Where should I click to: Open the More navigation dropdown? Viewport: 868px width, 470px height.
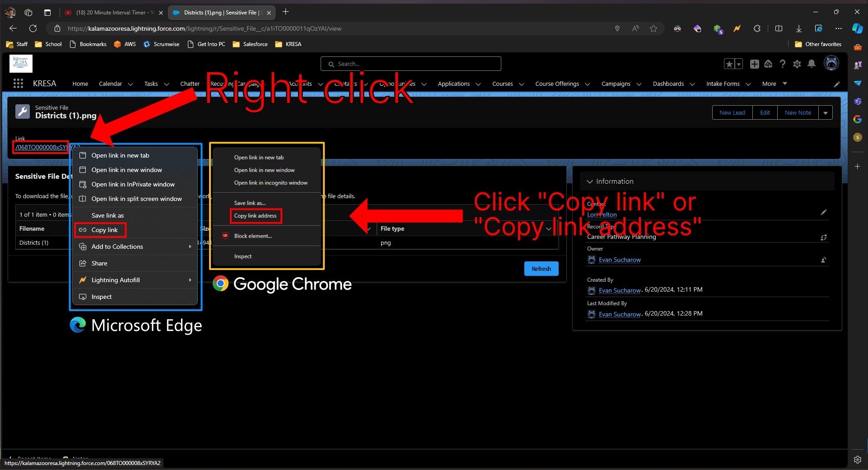click(x=775, y=84)
